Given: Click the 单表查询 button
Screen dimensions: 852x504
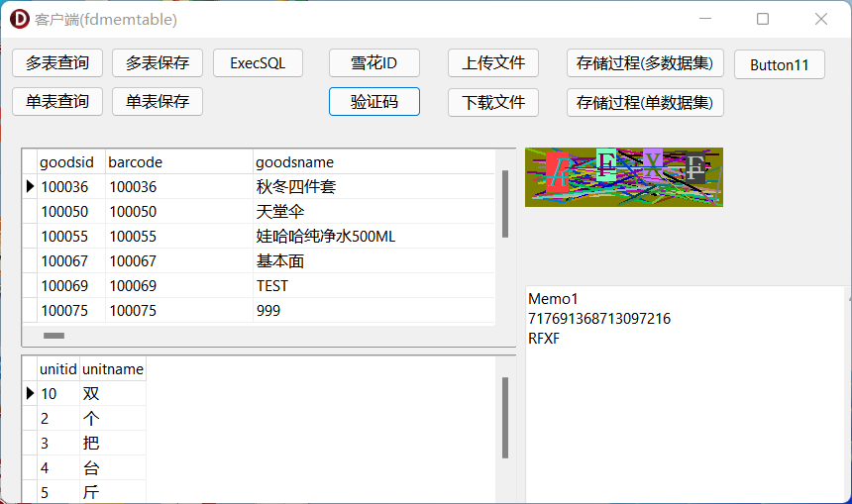Looking at the screenshot, I should pos(57,102).
